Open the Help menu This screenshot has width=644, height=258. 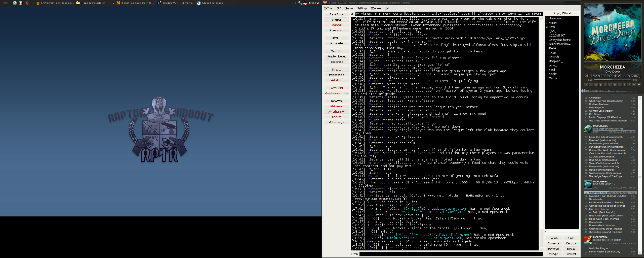pos(387,8)
